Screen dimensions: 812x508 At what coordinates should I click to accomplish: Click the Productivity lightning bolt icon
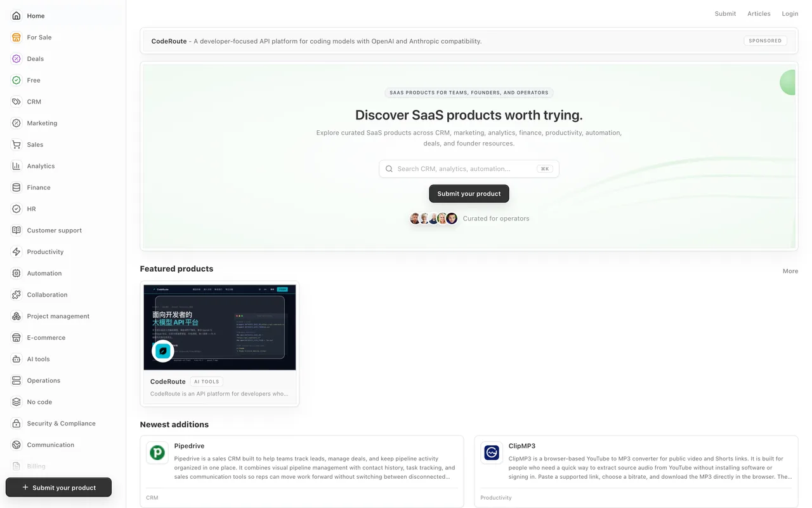[x=16, y=252]
